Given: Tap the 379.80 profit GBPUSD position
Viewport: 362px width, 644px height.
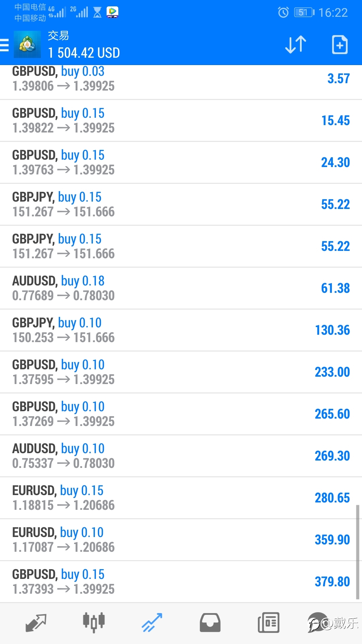Looking at the screenshot, I should [181, 582].
